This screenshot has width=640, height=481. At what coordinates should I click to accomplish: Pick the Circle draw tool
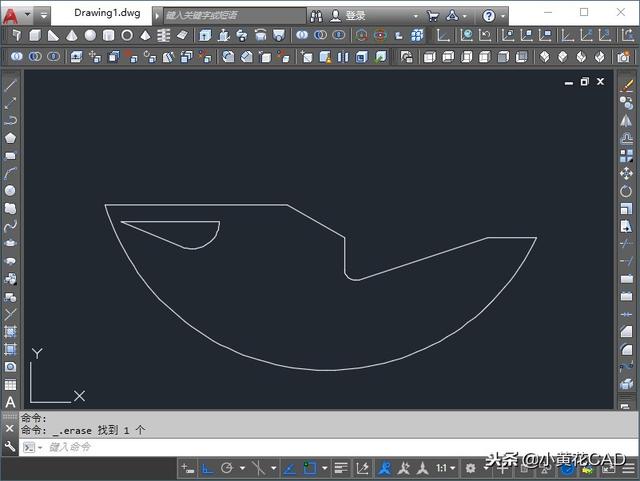tap(11, 191)
